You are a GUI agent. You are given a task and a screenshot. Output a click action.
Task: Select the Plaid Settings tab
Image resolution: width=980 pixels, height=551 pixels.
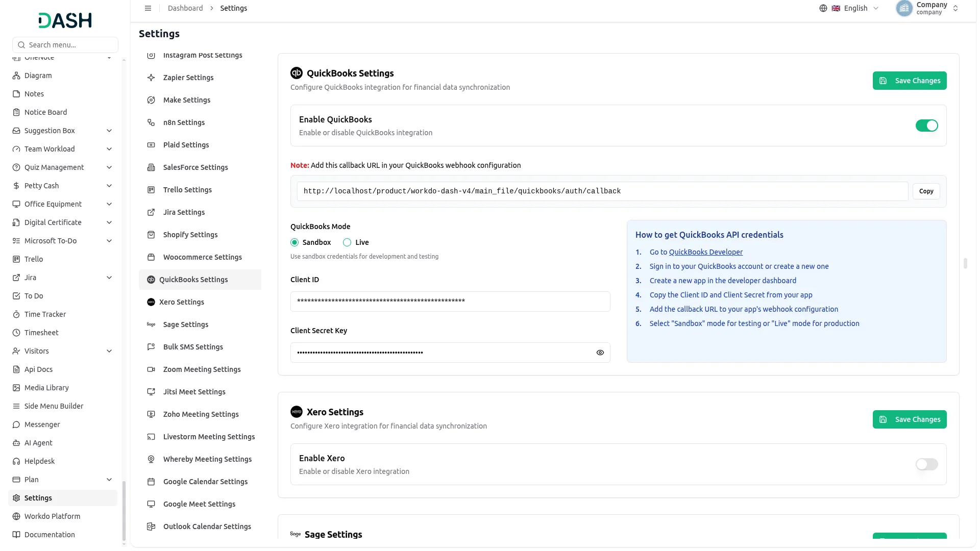tap(200, 145)
